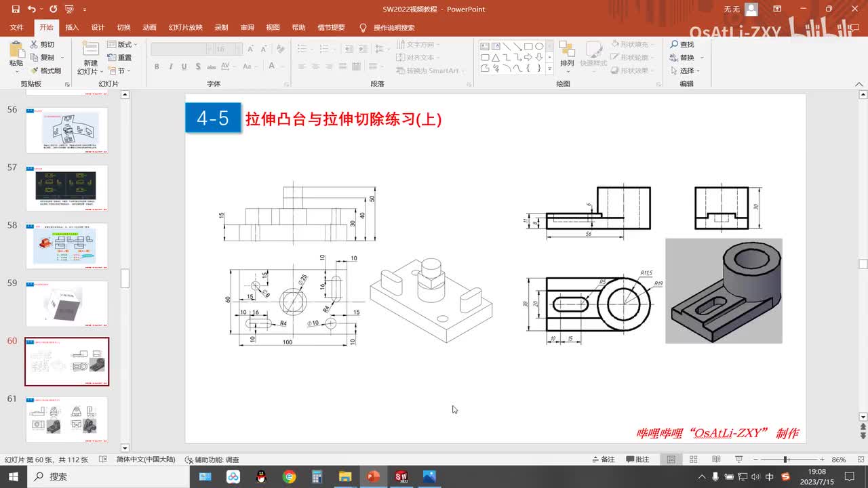The height and width of the screenshot is (488, 868).
Task: Start slideshow from beginning icon in title bar
Action: tap(68, 9)
